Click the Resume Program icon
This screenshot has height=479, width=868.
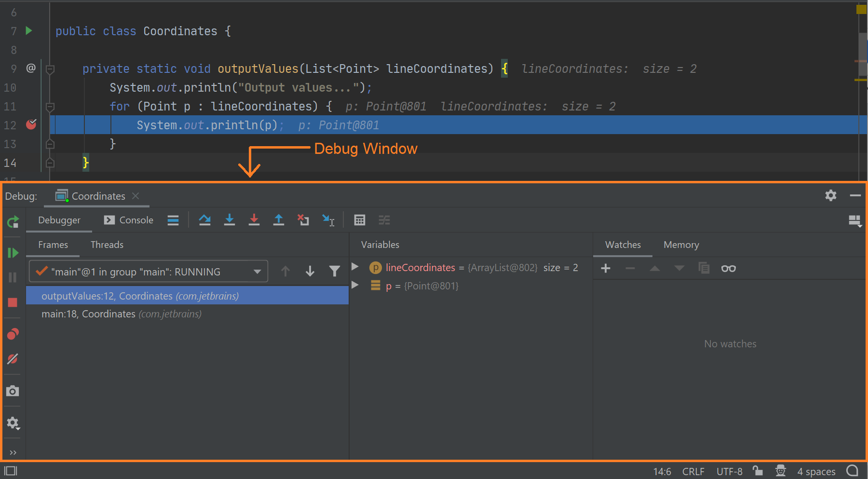[x=13, y=252]
